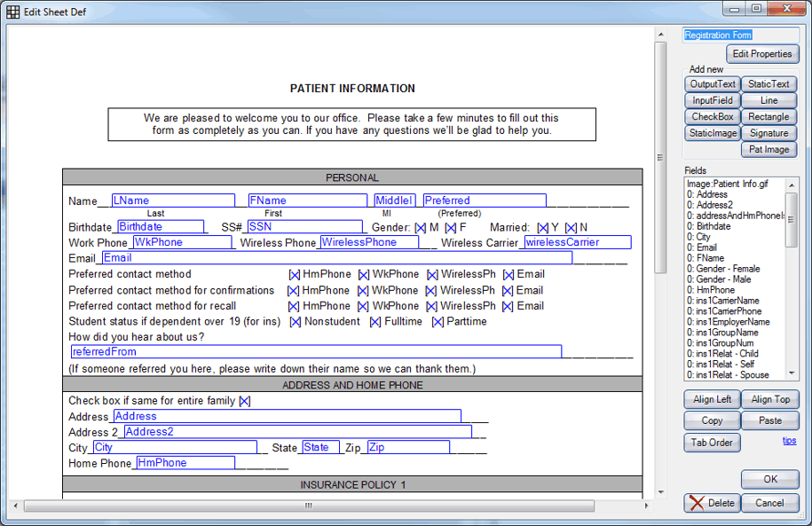
Task: Select HmPhone checkbox in Preferred contact method row
Action: tap(294, 275)
